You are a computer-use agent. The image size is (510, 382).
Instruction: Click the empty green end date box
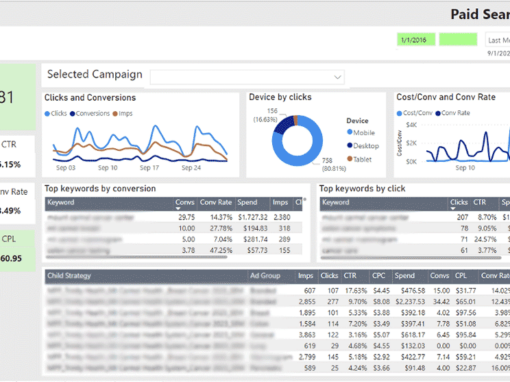(458, 40)
